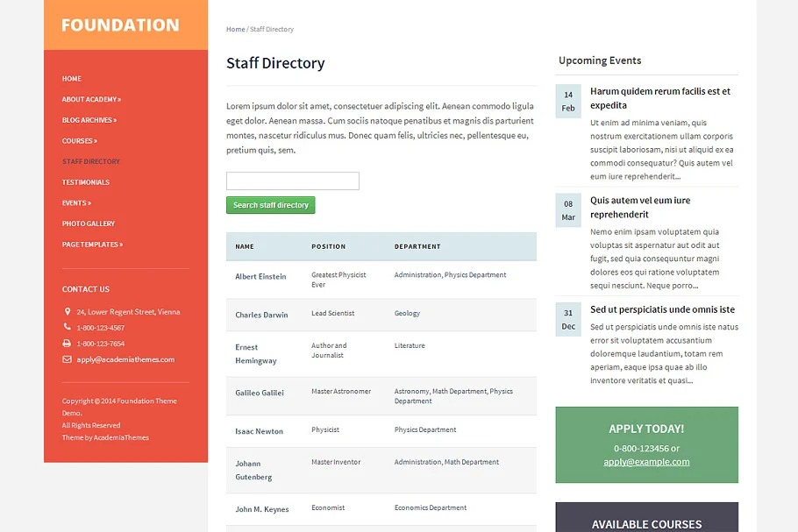Open Albert Einstein's staff profile
This screenshot has height=532, width=798.
(260, 277)
